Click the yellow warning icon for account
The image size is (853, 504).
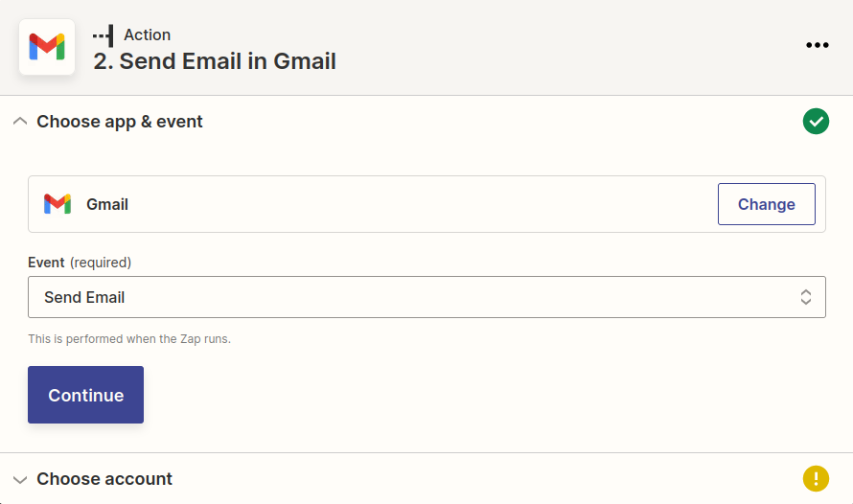point(816,478)
